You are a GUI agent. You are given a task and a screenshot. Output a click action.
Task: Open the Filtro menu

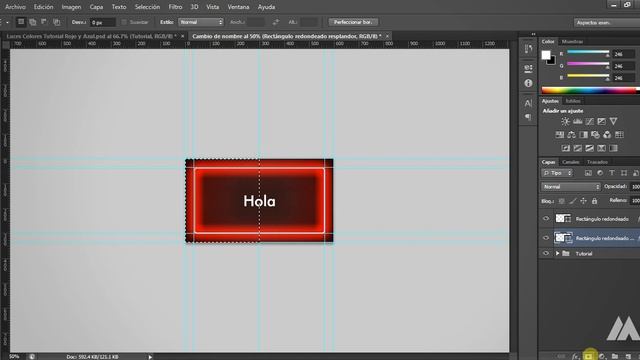click(175, 7)
